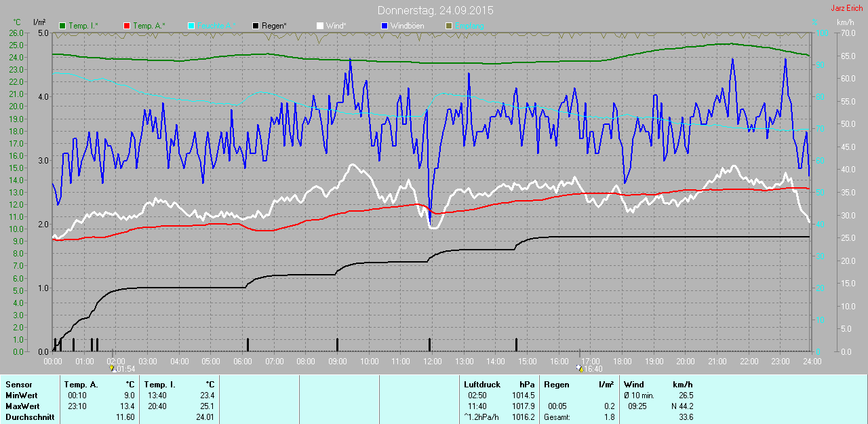
Task: Click the pressure average value 1016.2
Action: click(x=524, y=417)
